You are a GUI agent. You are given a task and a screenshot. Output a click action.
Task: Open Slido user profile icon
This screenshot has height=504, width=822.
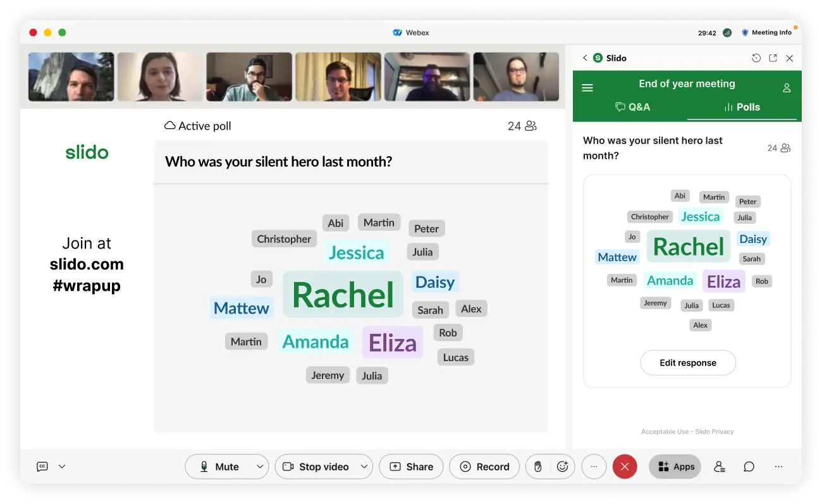click(x=787, y=88)
